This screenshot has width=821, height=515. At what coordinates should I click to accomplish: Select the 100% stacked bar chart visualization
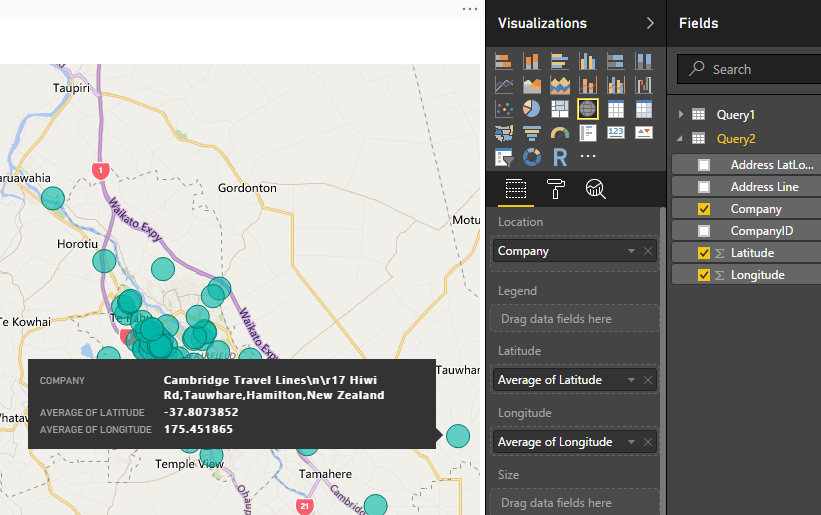[616, 61]
